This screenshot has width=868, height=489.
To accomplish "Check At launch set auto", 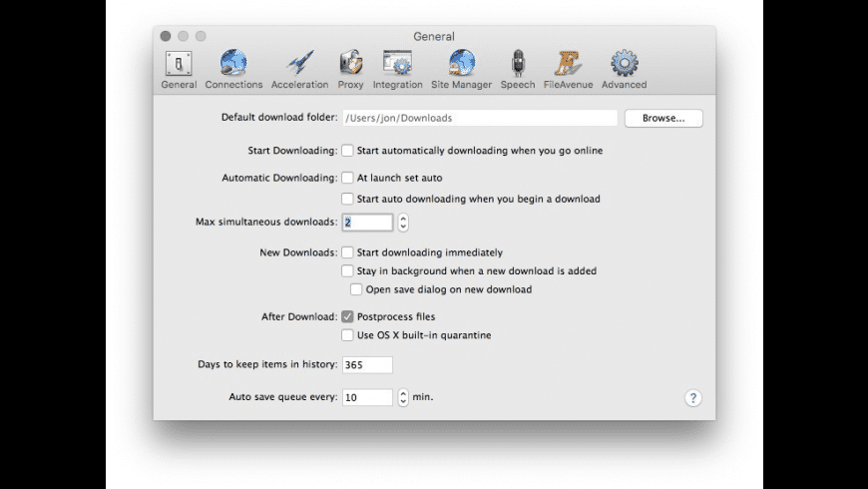I will point(347,178).
